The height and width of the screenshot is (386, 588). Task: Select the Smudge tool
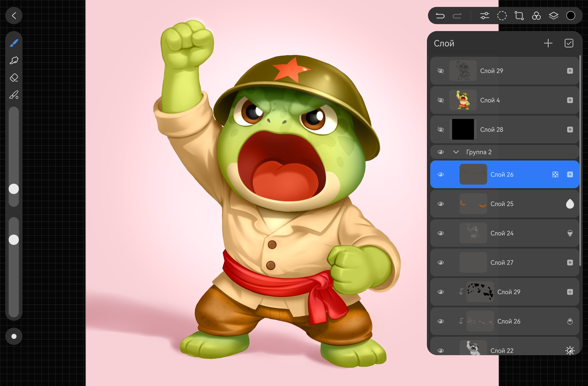14,60
